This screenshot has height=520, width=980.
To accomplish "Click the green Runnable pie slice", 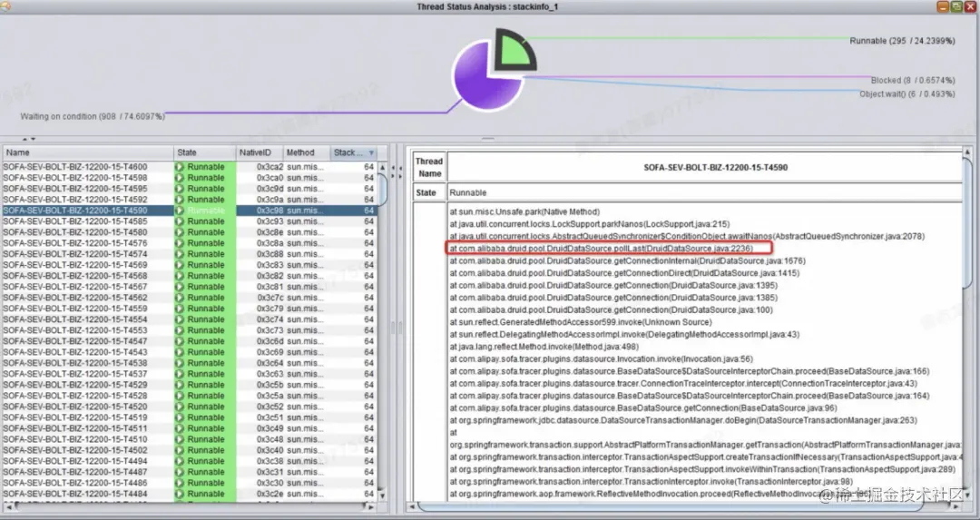I will click(514, 51).
